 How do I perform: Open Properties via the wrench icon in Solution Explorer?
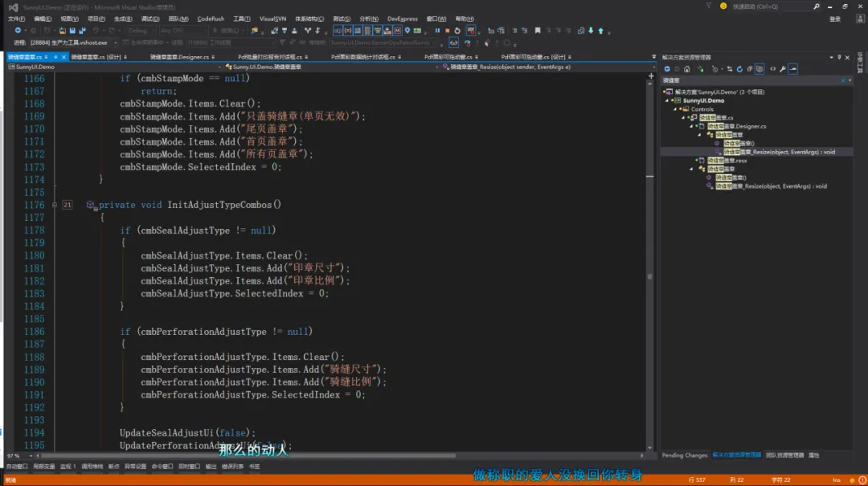pos(783,69)
